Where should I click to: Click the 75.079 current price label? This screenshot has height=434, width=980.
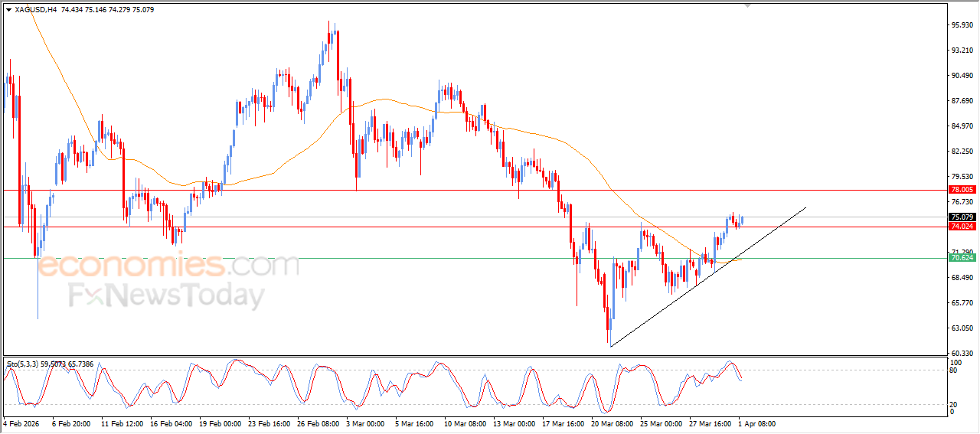coord(962,217)
